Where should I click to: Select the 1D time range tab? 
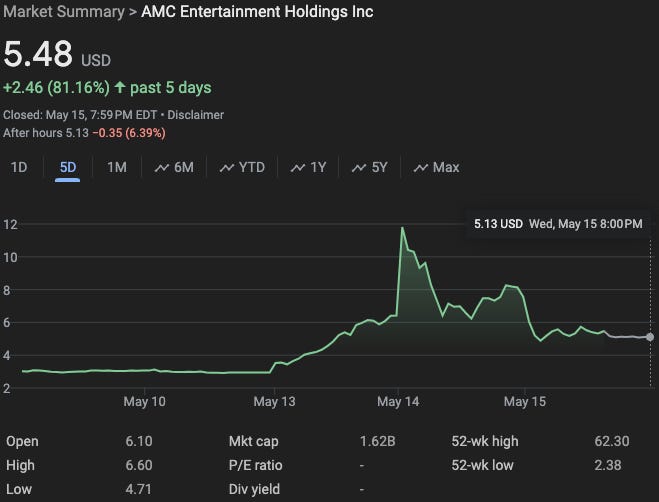click(19, 167)
